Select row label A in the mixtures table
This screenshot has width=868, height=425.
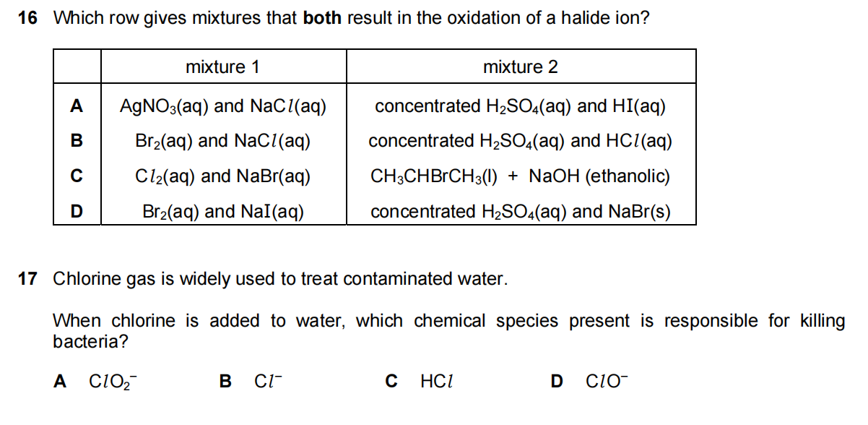(x=76, y=107)
